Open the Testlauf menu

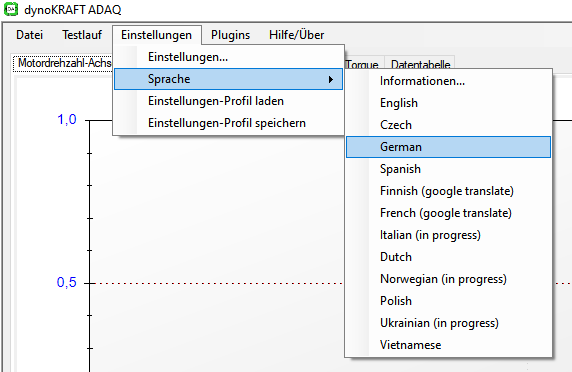click(82, 35)
